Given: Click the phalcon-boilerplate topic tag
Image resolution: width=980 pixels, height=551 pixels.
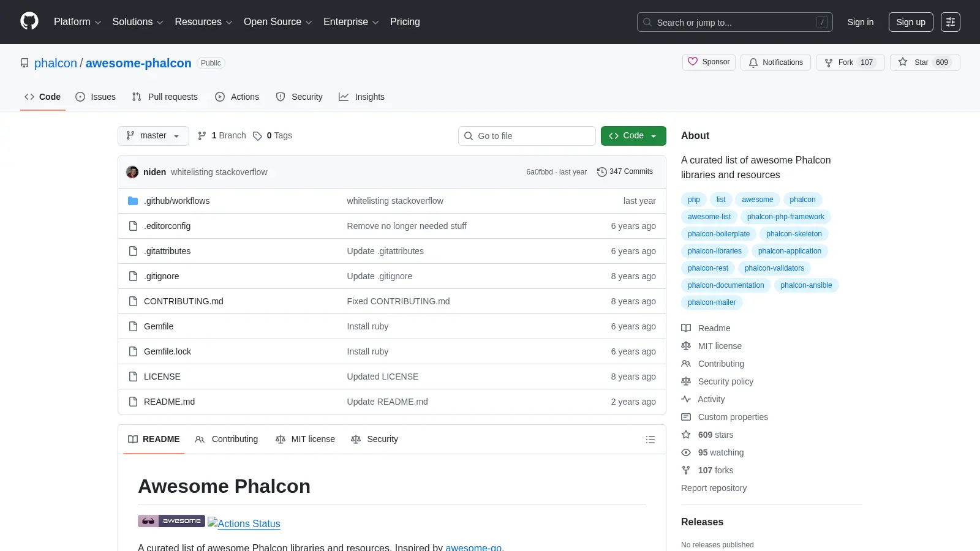Looking at the screenshot, I should pos(718,234).
